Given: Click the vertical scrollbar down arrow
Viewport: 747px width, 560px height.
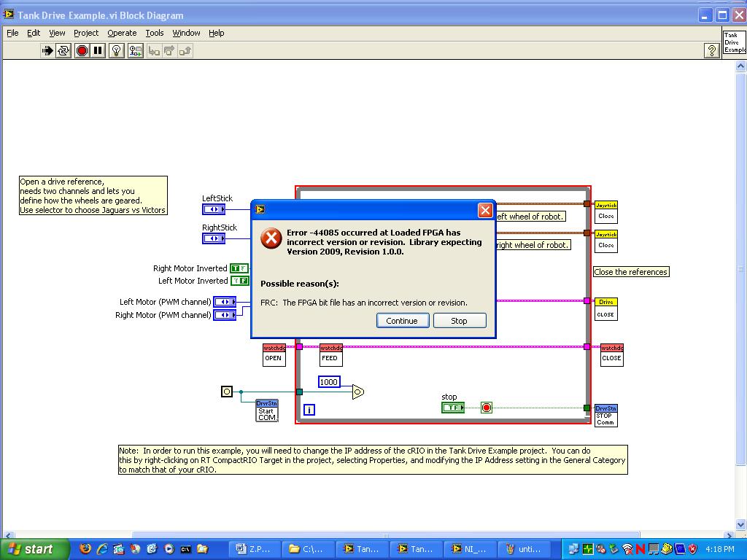Looking at the screenshot, I should [740, 524].
